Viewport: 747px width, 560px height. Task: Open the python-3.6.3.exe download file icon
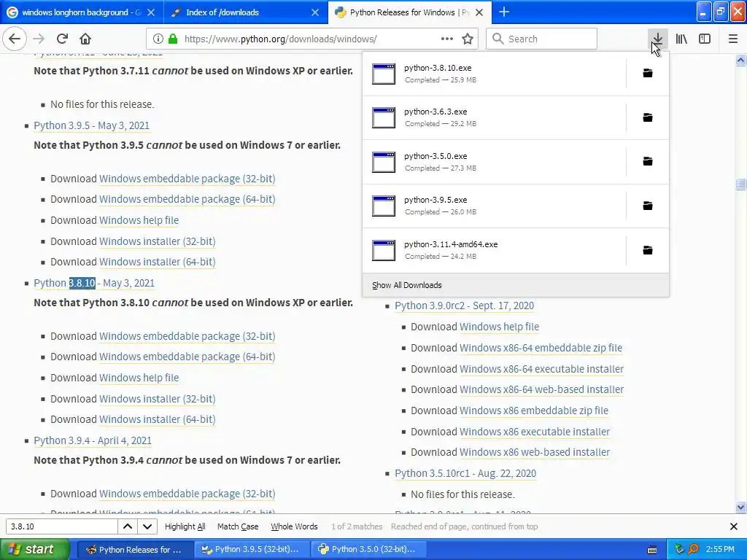point(384,117)
